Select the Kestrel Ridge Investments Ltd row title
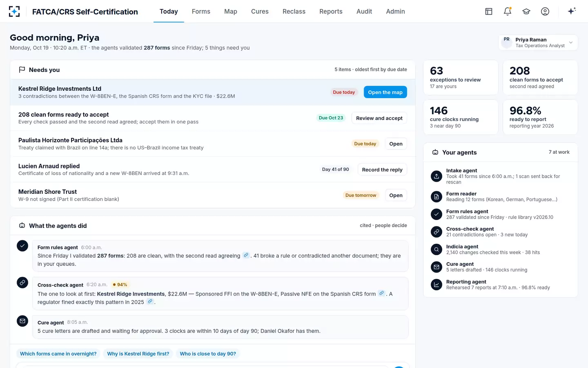The image size is (588, 368). (60, 89)
